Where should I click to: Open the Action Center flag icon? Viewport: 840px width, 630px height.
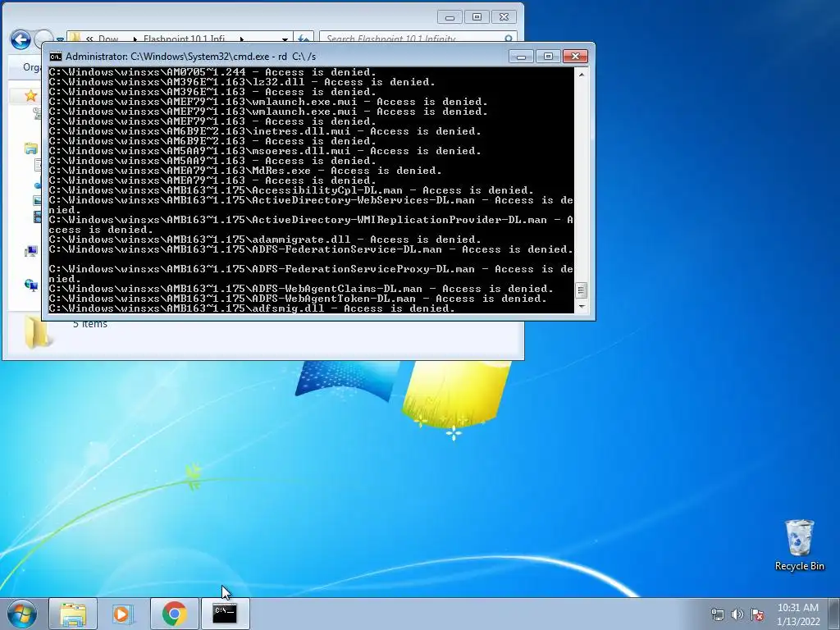point(757,614)
